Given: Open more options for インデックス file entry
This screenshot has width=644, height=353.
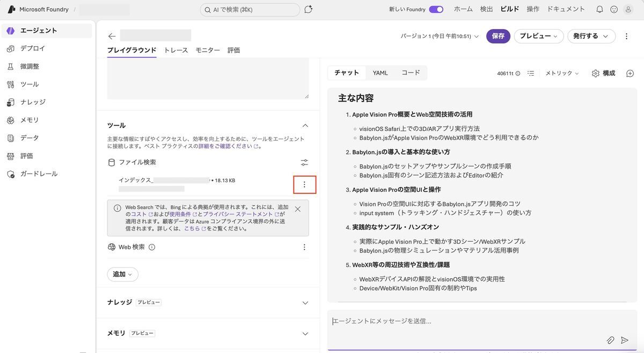Looking at the screenshot, I should pos(304,184).
